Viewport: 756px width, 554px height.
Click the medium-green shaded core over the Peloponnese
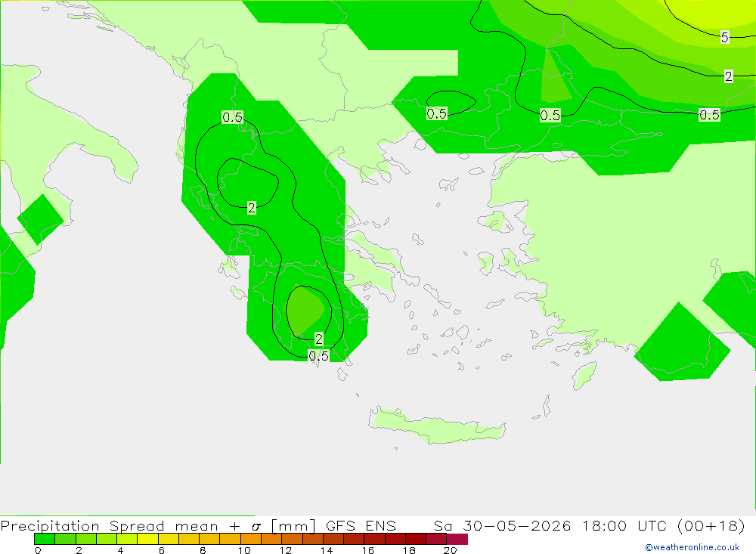pos(305,311)
